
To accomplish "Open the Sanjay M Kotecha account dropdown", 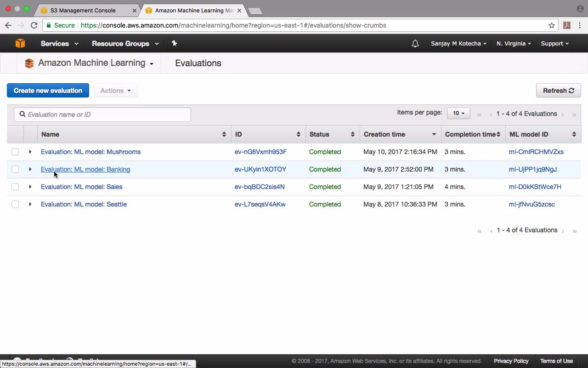I will 458,44.
